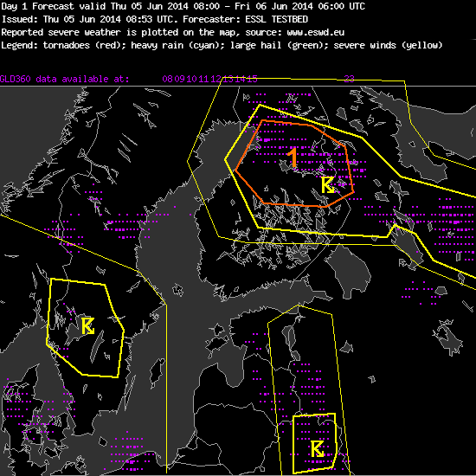Click the lightning symbol in the bottom small box

point(317,449)
